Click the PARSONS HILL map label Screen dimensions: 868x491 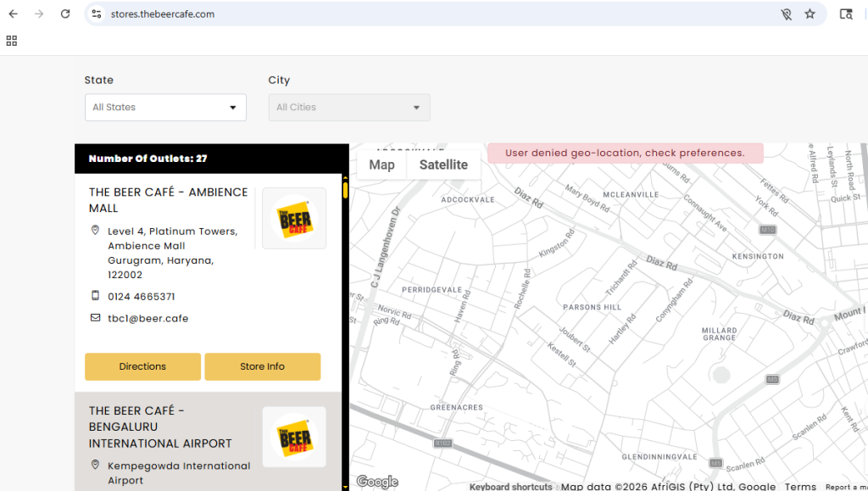tap(592, 307)
